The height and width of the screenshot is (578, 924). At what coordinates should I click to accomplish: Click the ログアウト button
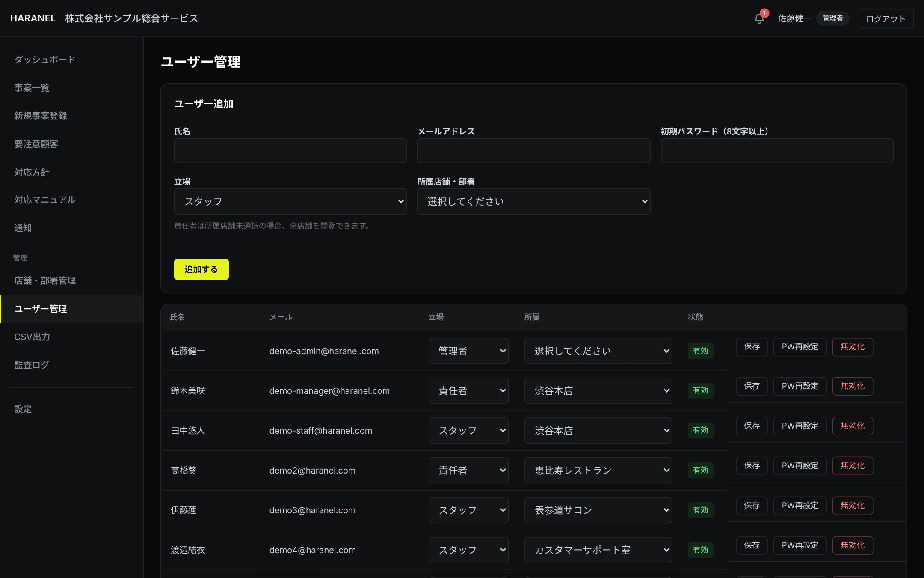click(x=885, y=18)
